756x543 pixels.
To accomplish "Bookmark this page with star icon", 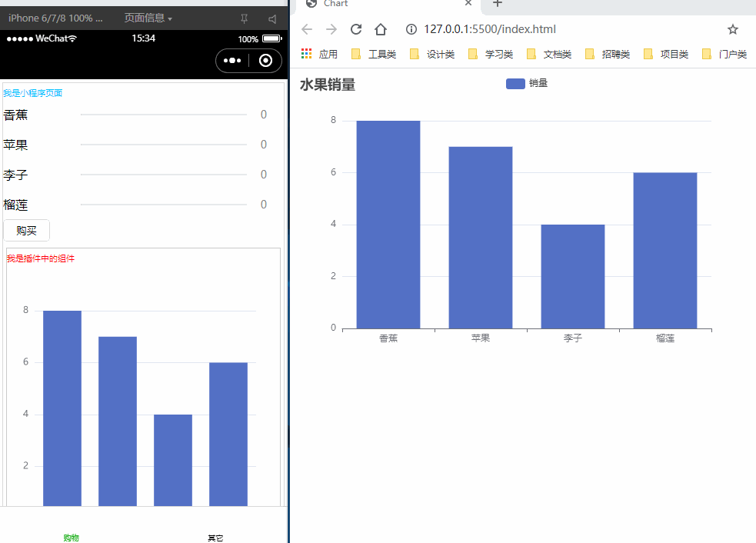I will 732,29.
